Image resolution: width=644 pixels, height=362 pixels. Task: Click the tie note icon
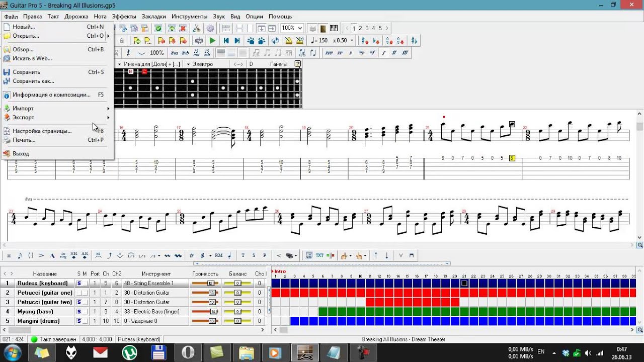tap(141, 52)
